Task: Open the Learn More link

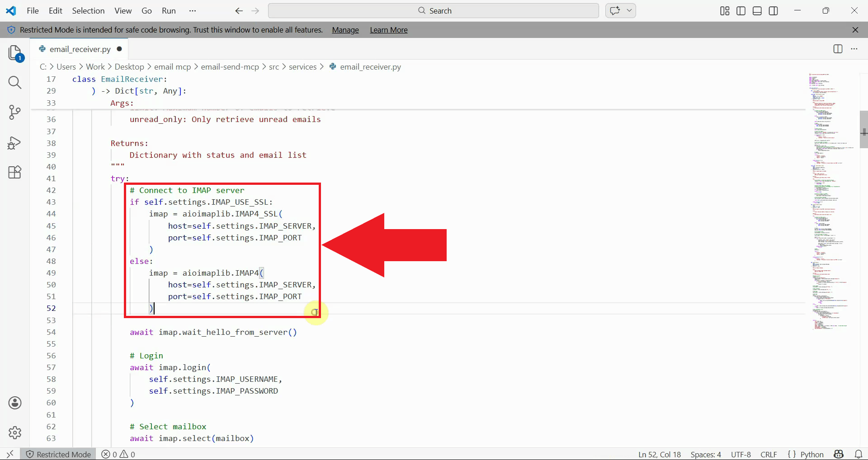Action: [388, 30]
